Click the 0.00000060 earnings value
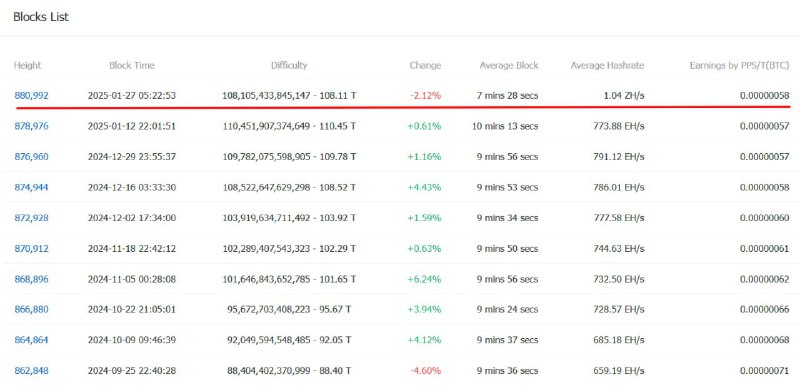This screenshot has height=385, width=800. point(765,218)
